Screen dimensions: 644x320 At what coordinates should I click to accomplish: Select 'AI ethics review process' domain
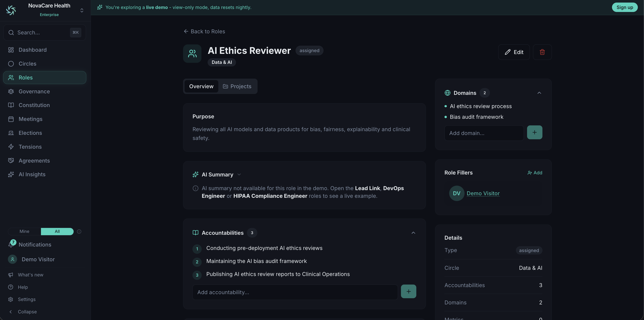click(x=481, y=106)
